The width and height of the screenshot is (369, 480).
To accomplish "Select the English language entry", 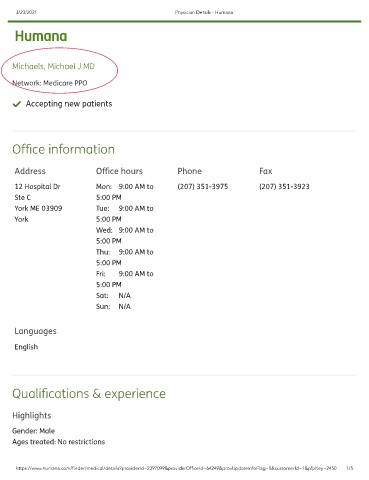I will [26, 347].
